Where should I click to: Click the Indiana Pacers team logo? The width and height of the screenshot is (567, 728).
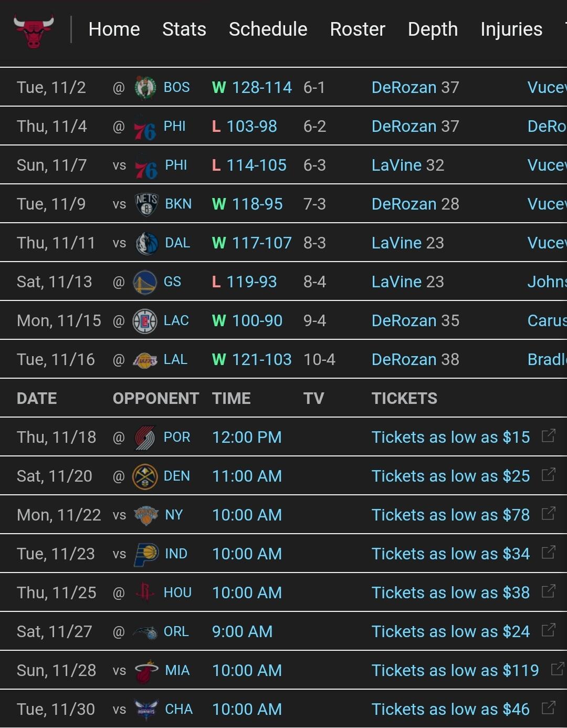pyautogui.click(x=146, y=554)
